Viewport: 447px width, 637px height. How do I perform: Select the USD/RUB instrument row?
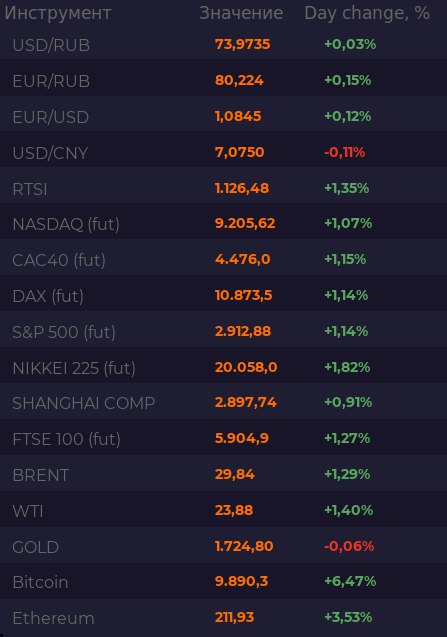(224, 44)
